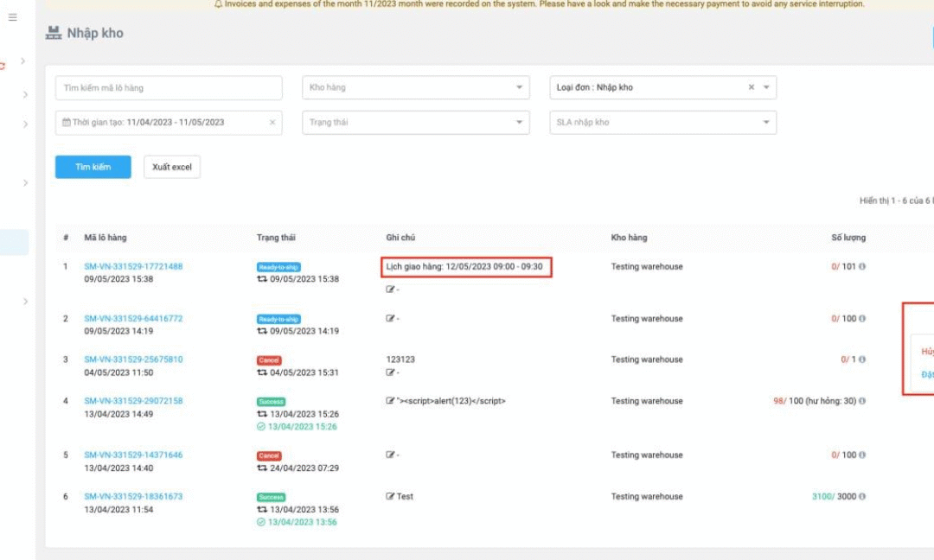Select 'Hủy' from the context menu
Viewport: 934px width, 560px height.
[x=928, y=351]
